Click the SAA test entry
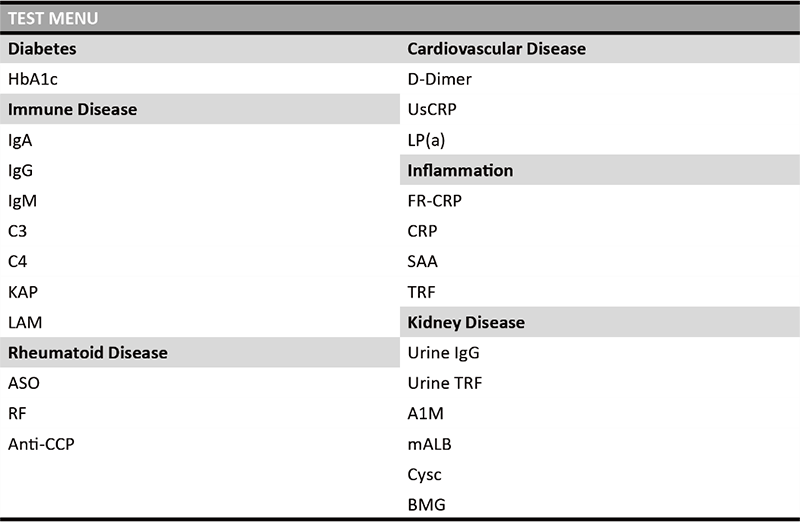 pos(423,261)
